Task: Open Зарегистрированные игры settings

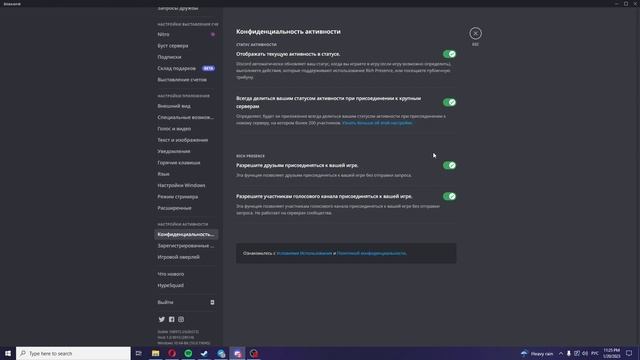Action: pyautogui.click(x=186, y=246)
